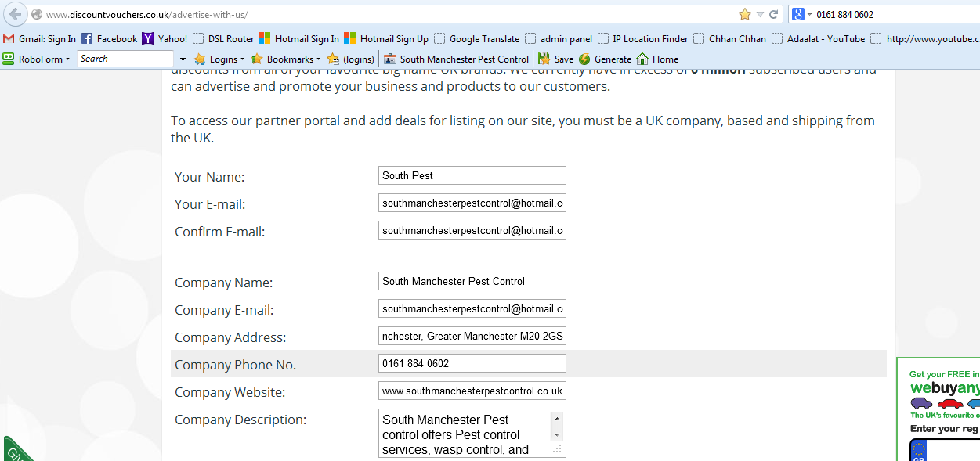
Task: Click the South Manchester Pest Control passcard
Action: pos(456,59)
